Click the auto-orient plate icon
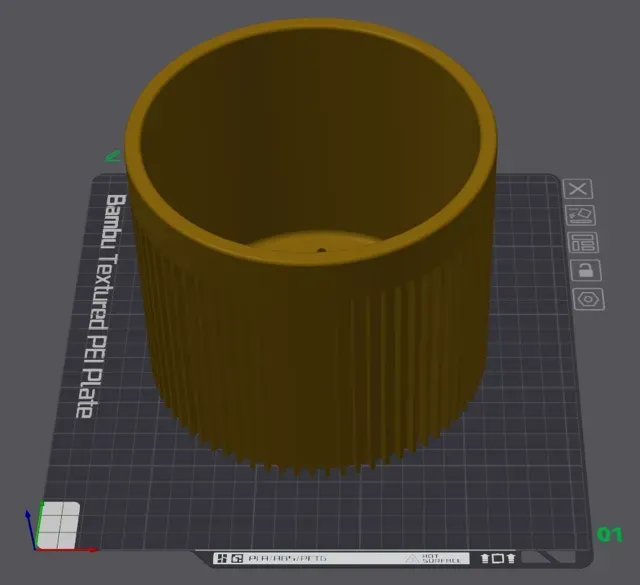 tap(580, 215)
